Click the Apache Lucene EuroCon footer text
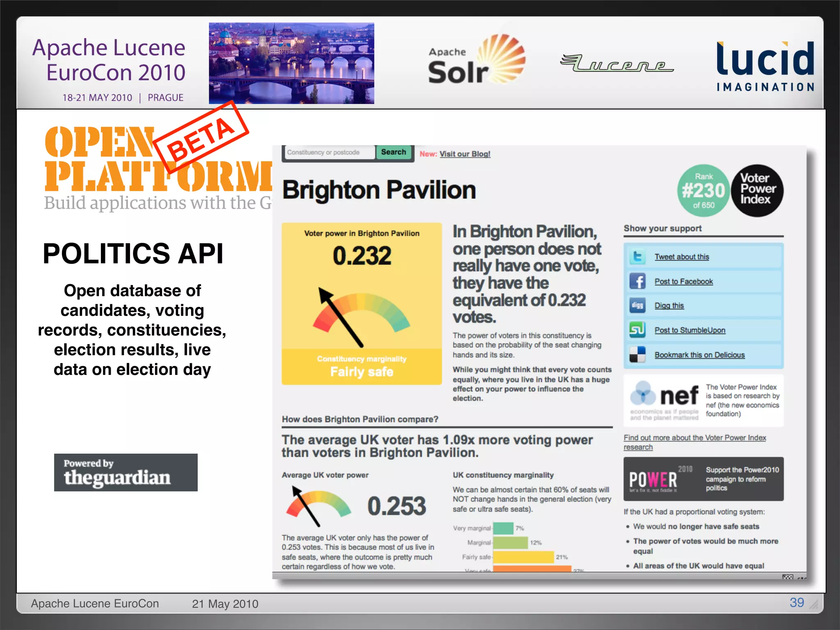The width and height of the screenshot is (840, 630). (x=95, y=604)
